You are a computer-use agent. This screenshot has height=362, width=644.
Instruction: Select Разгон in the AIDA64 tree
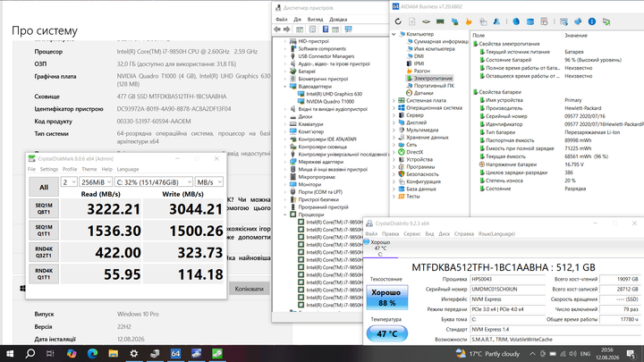(422, 71)
